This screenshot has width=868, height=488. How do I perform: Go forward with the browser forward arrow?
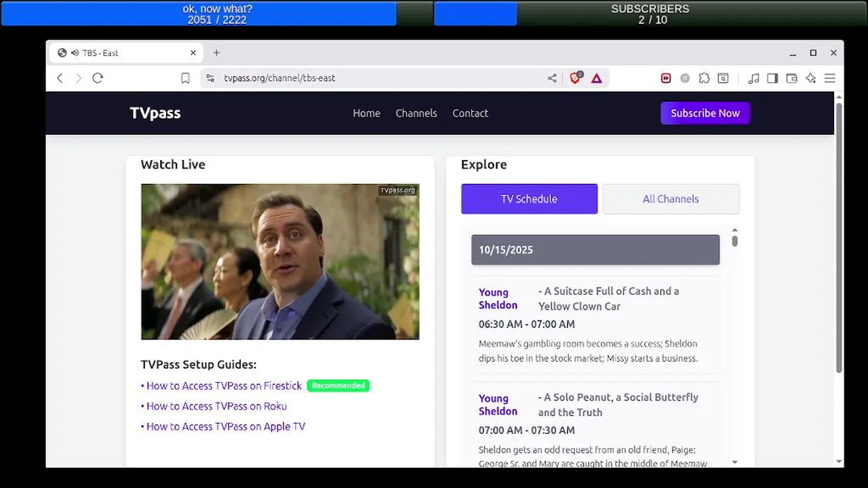[78, 78]
